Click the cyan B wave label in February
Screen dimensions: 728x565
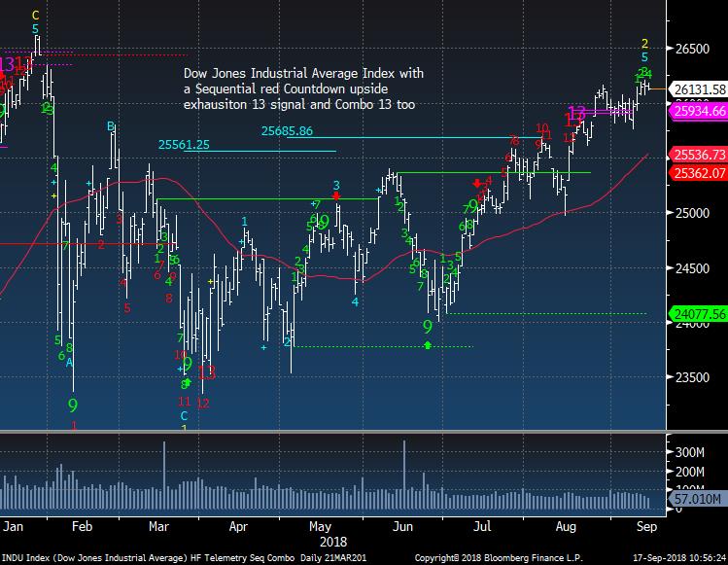(111, 125)
